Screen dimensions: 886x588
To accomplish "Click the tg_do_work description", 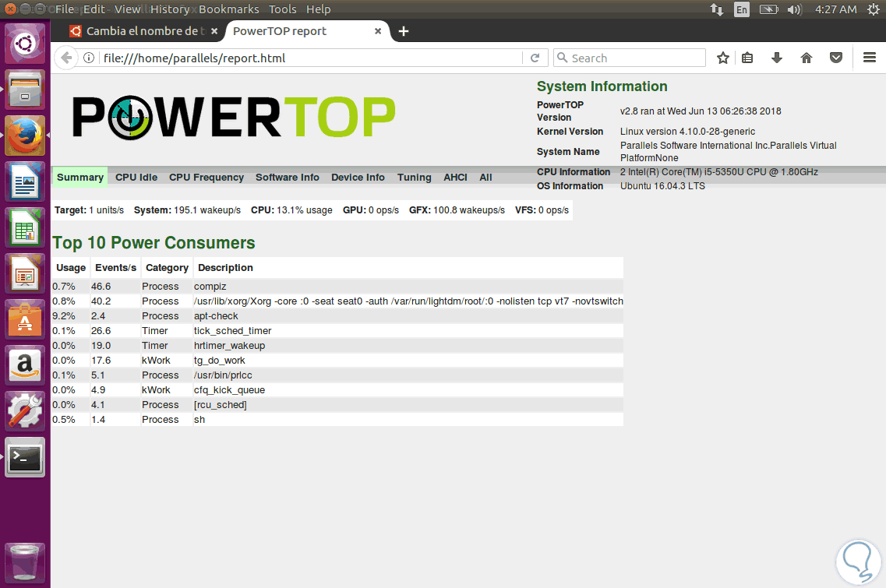I will click(x=219, y=361).
